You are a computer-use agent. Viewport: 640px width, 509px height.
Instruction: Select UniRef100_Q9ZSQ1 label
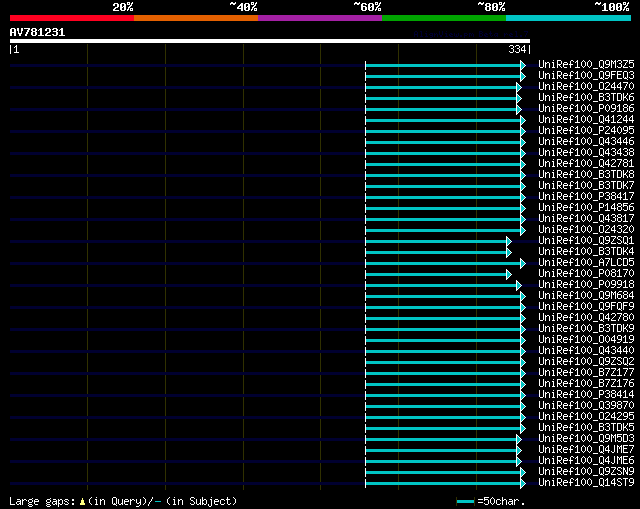coord(586,241)
